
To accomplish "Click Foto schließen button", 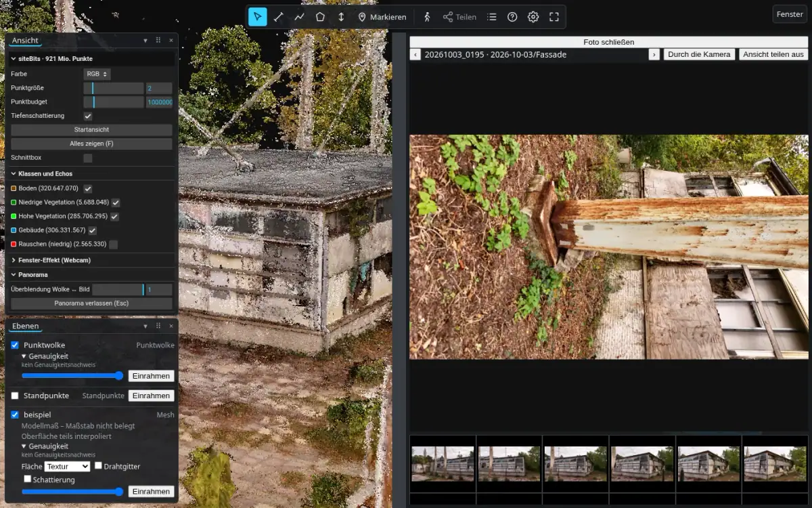I will [x=609, y=42].
